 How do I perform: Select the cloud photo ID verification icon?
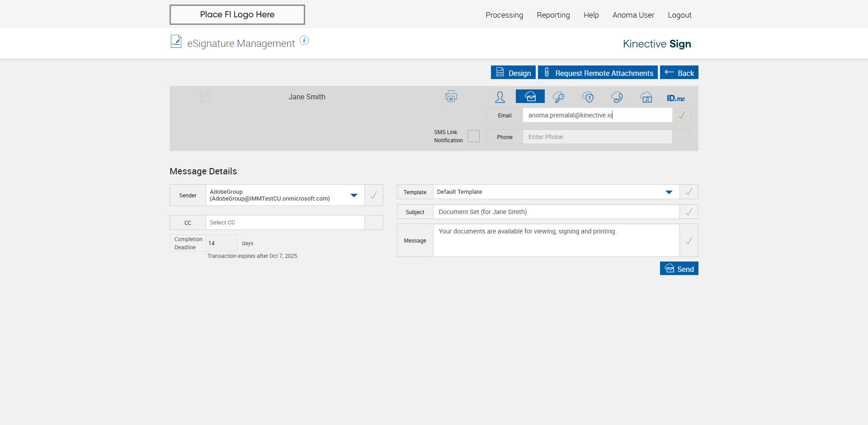(x=646, y=97)
